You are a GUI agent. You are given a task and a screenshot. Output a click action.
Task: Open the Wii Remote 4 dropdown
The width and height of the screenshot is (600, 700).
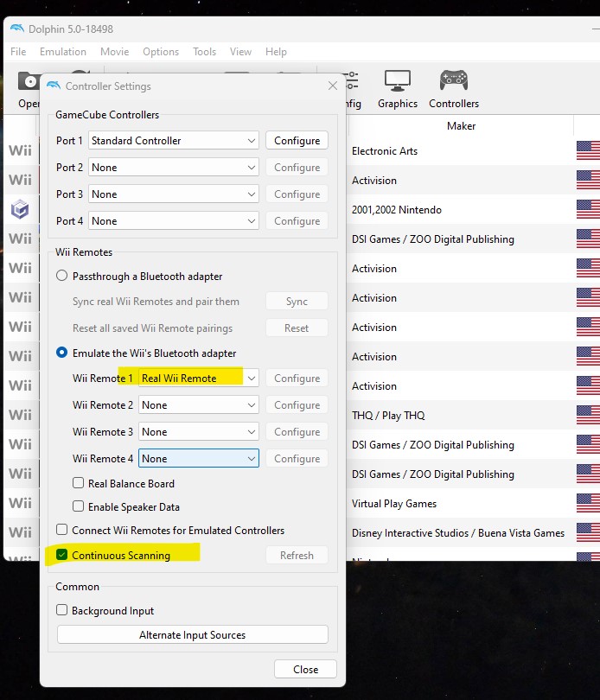coord(198,459)
